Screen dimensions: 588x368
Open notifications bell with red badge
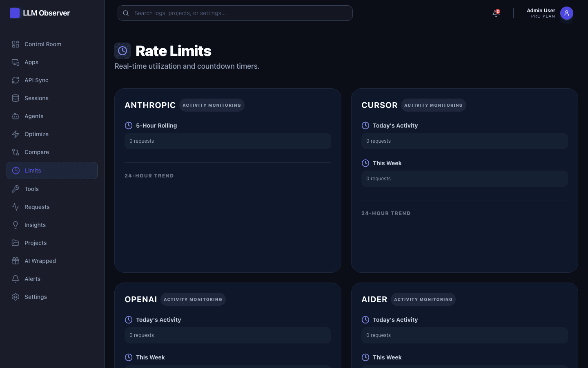[496, 13]
